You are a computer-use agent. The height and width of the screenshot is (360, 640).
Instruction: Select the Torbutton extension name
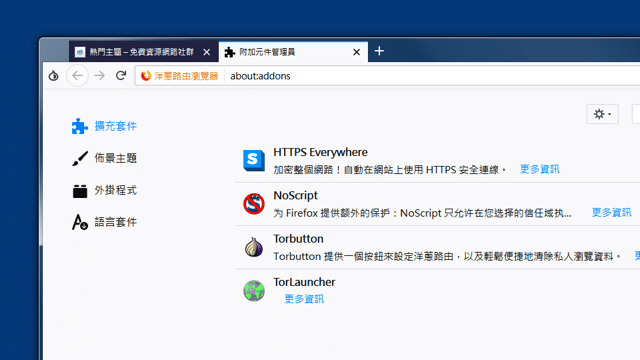coord(298,239)
